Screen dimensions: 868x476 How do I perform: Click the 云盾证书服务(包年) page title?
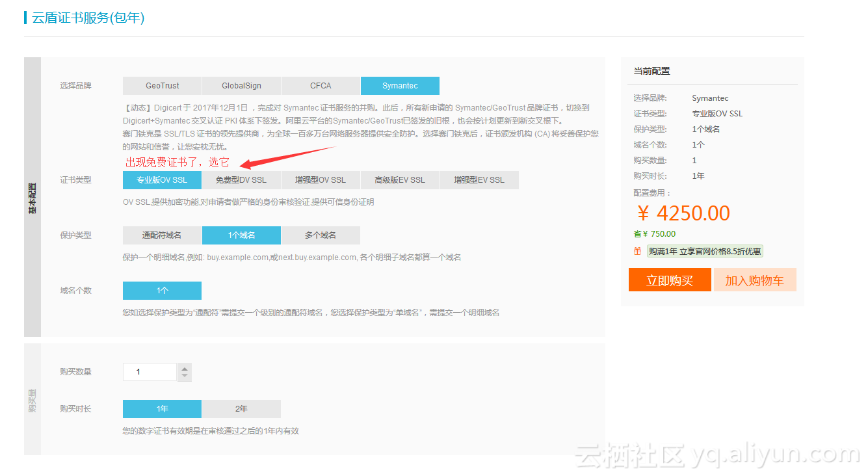(88, 18)
